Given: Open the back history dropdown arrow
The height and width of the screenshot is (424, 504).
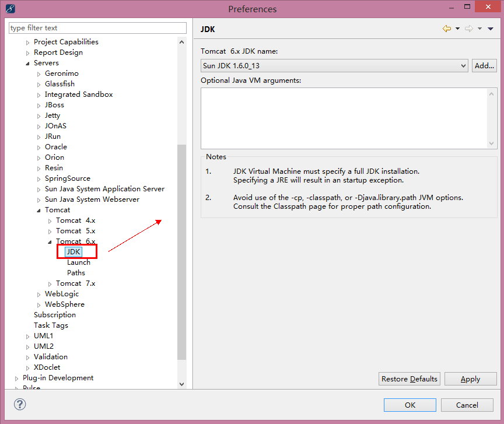Looking at the screenshot, I should [457, 29].
